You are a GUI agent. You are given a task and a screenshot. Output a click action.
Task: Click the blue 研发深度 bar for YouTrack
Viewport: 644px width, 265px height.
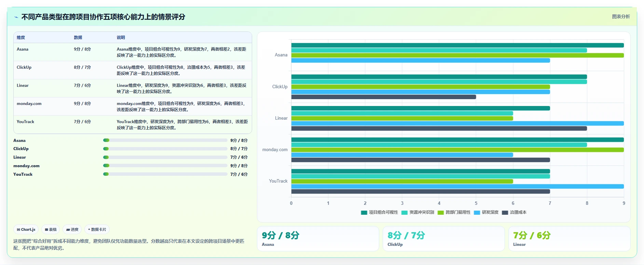pos(457,186)
